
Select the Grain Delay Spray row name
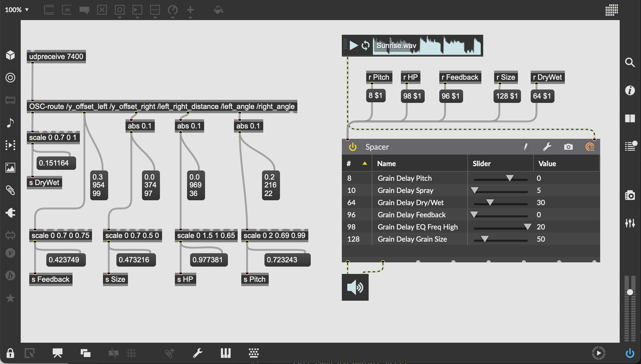pos(405,190)
